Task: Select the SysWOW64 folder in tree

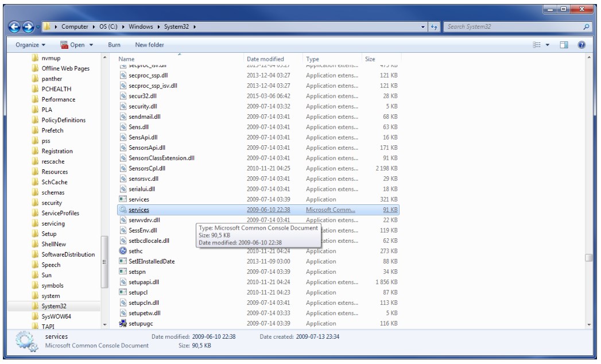Action: click(56, 316)
